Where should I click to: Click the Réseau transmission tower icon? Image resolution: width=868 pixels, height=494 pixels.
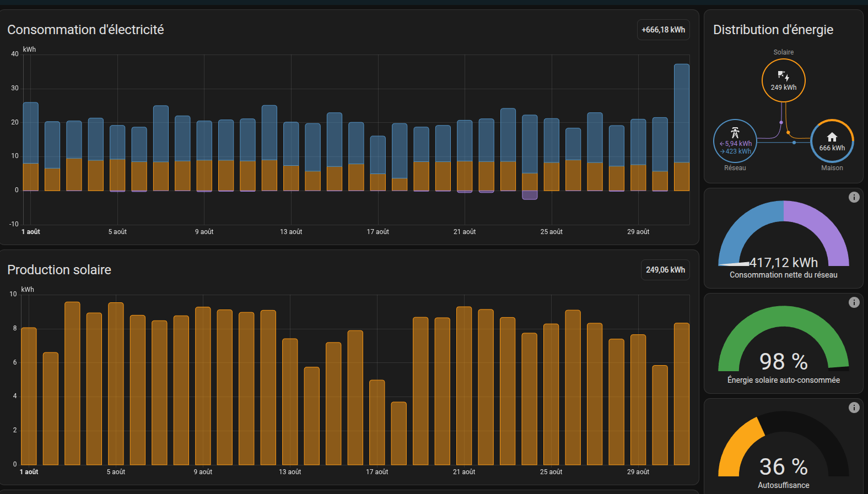[735, 132]
